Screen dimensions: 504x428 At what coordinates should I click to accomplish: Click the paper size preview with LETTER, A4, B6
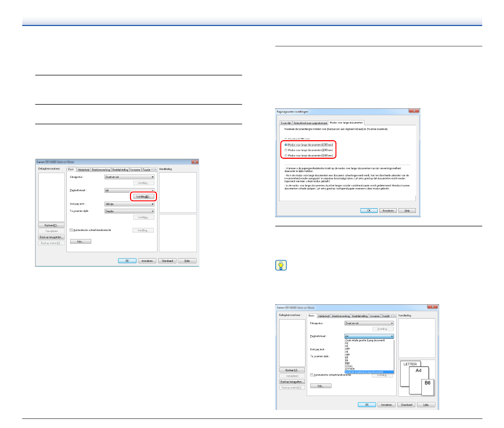click(416, 379)
